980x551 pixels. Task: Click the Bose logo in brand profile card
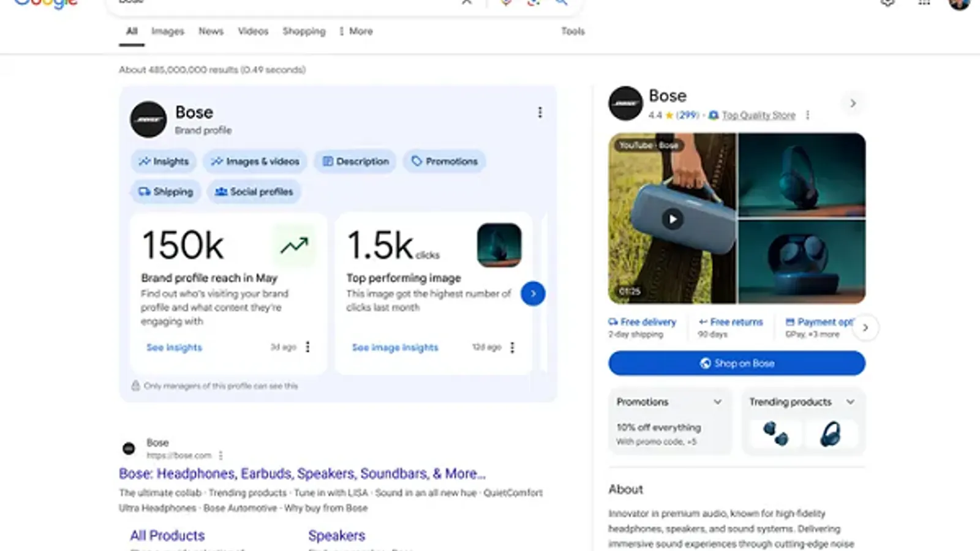pyautogui.click(x=148, y=119)
